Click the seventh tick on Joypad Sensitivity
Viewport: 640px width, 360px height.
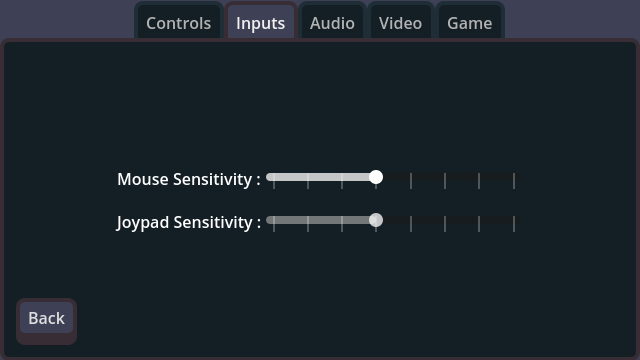pyautogui.click(x=479, y=224)
